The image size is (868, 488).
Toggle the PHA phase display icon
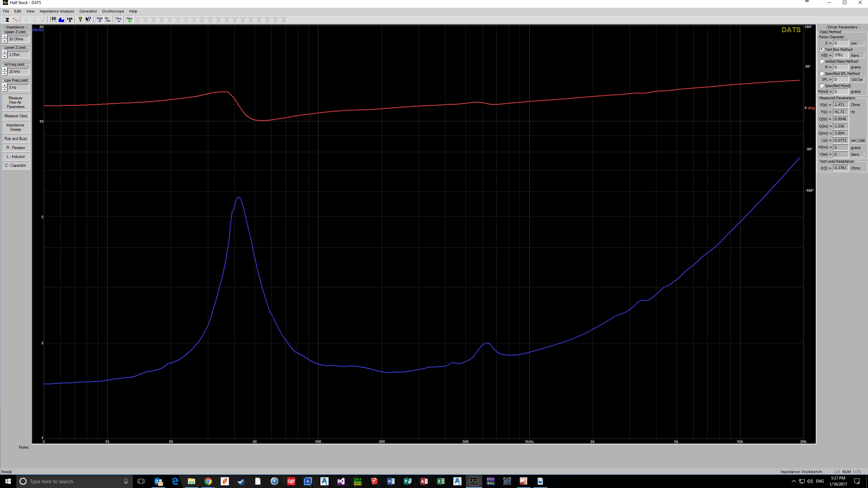[x=99, y=20]
